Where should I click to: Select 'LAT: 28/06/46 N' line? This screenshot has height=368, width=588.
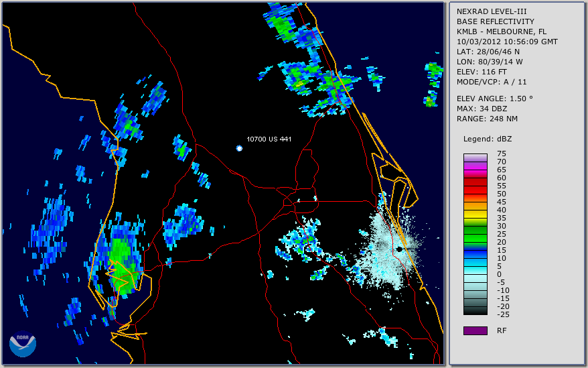(488, 52)
